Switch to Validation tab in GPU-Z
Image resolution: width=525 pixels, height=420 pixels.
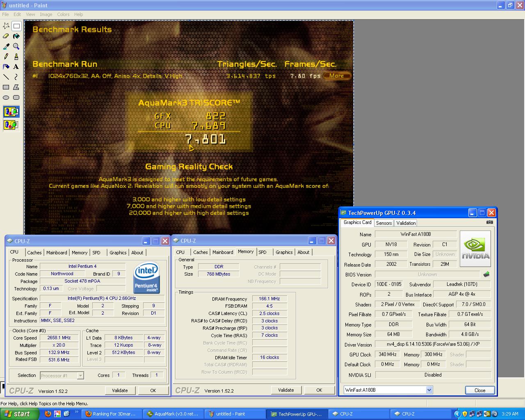pos(406,223)
